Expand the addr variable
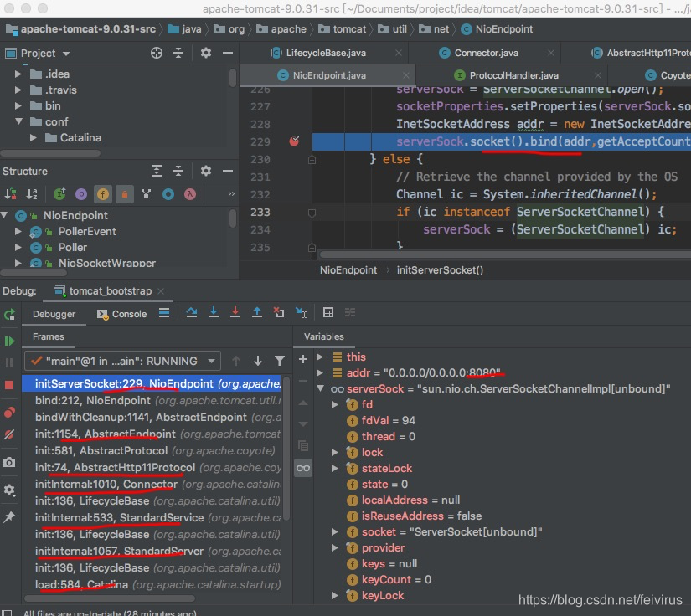The height and width of the screenshot is (616, 691). click(321, 372)
